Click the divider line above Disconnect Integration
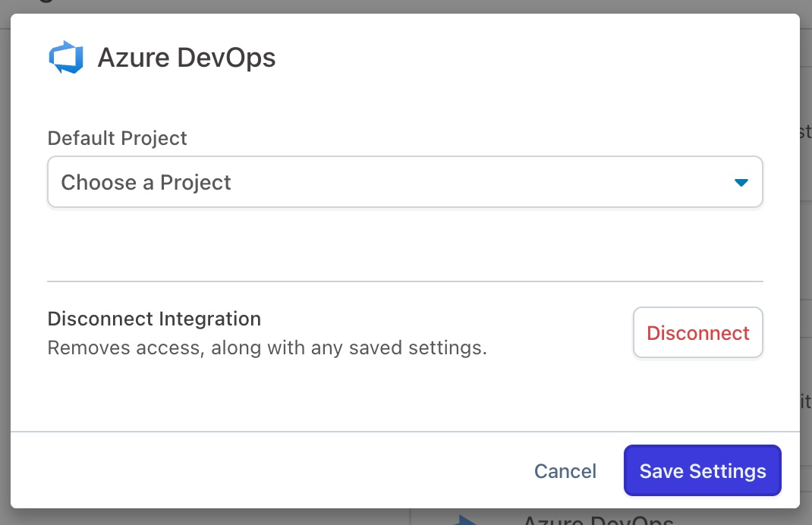Viewport: 812px width, 525px height. [404, 281]
